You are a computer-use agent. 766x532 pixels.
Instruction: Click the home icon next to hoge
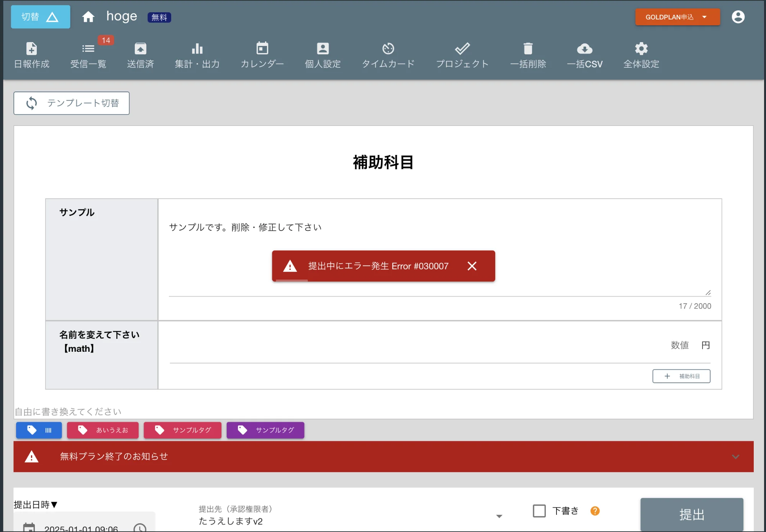88,16
